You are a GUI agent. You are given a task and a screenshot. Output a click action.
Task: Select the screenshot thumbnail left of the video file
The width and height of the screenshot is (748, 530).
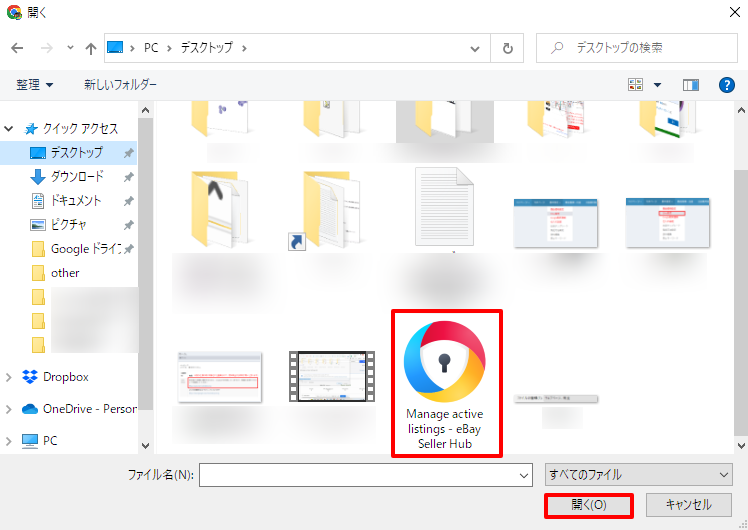coord(220,377)
